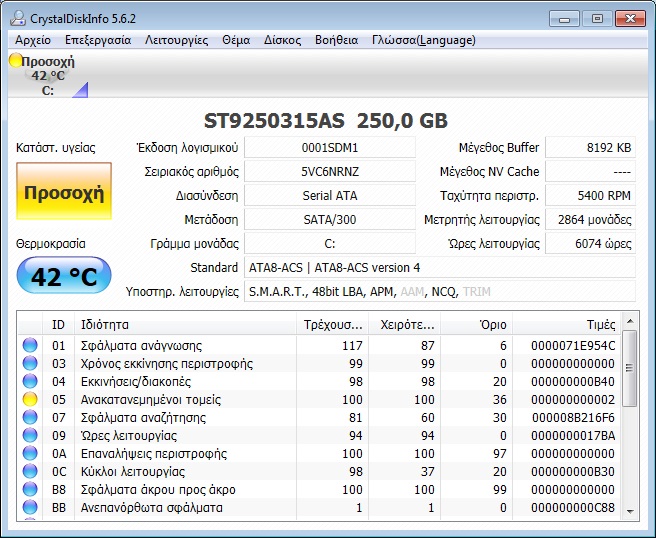
Task: Click the 42 °C temperature indicator
Action: (64, 276)
